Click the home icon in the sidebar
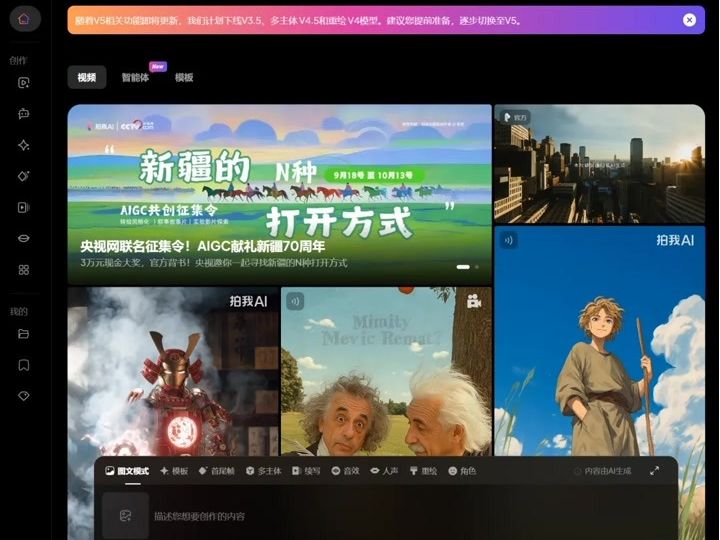720x540 pixels. pyautogui.click(x=24, y=19)
